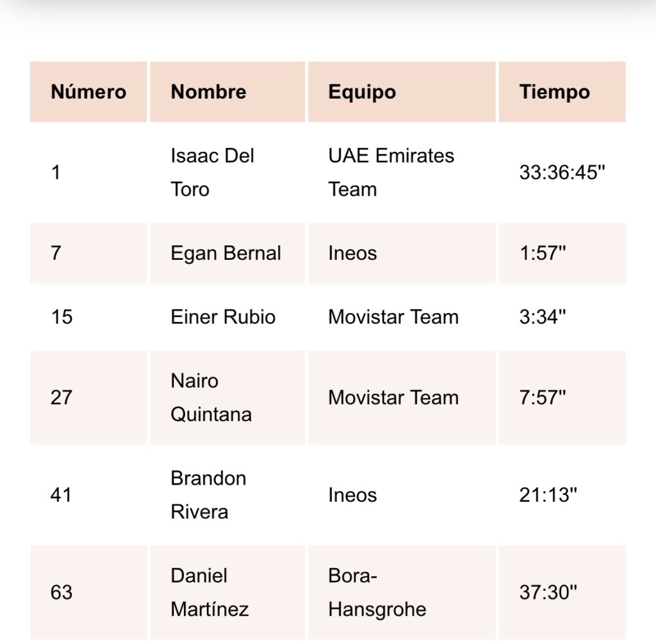The width and height of the screenshot is (656, 644).
Task: Click Movistar Team in Einer Rubio's row
Action: pyautogui.click(x=393, y=318)
